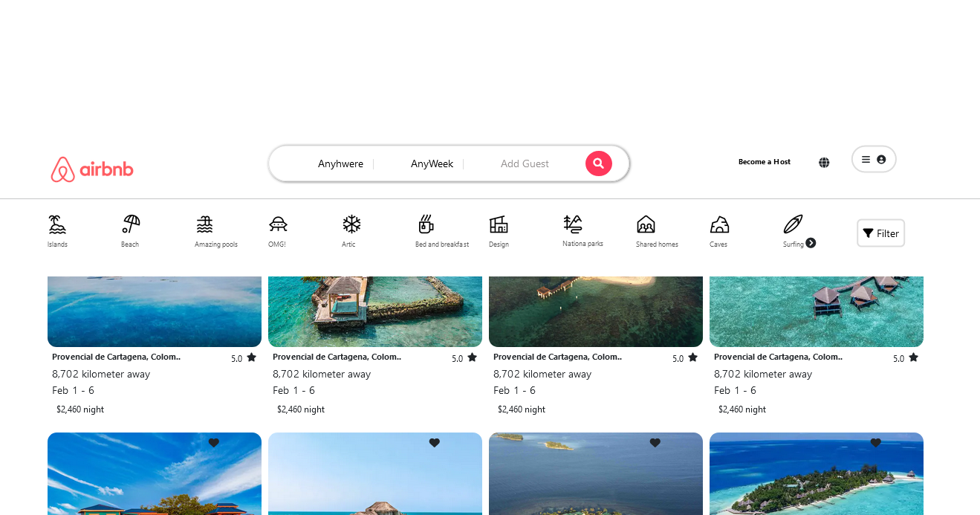Click the title under the pier sandbar photo
The image size is (980, 515).
tap(558, 357)
